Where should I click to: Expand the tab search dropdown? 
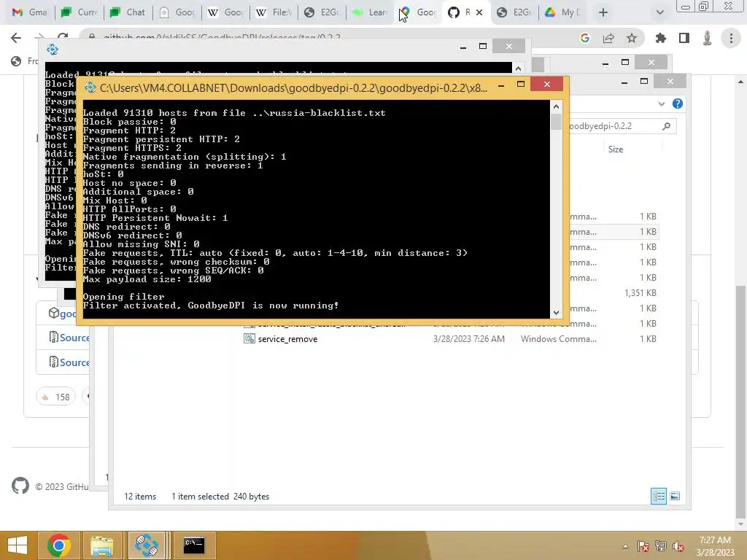pyautogui.click(x=659, y=12)
